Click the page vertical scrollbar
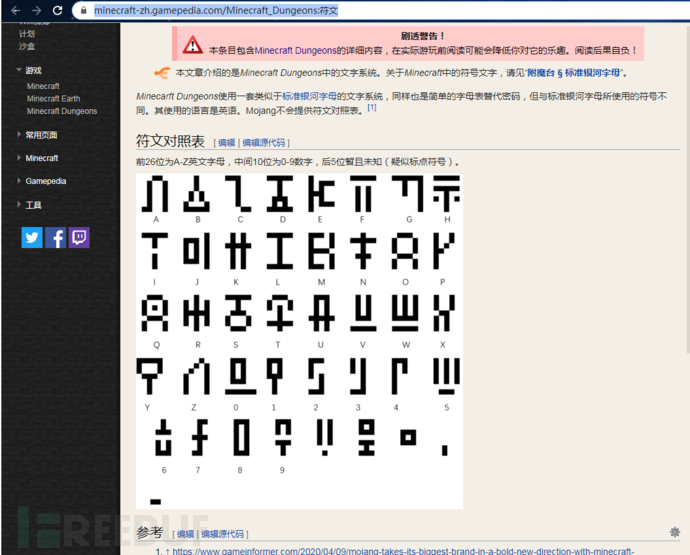The width and height of the screenshot is (690, 555). [x=688, y=189]
